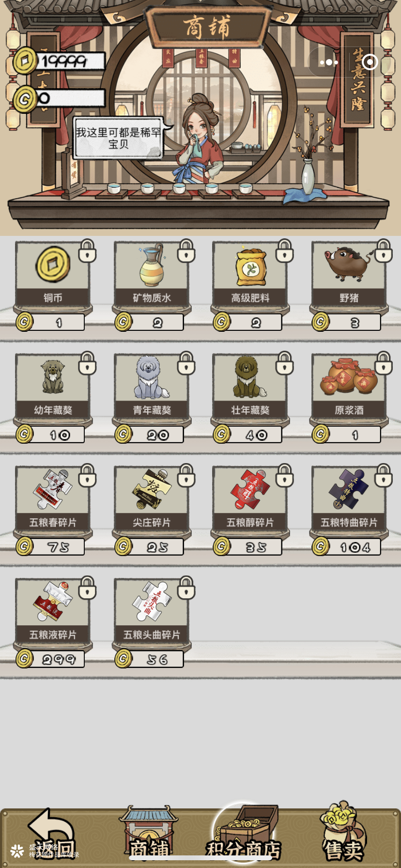Go back with the 返回 button
Screen dimensions: 401x868
point(51,834)
